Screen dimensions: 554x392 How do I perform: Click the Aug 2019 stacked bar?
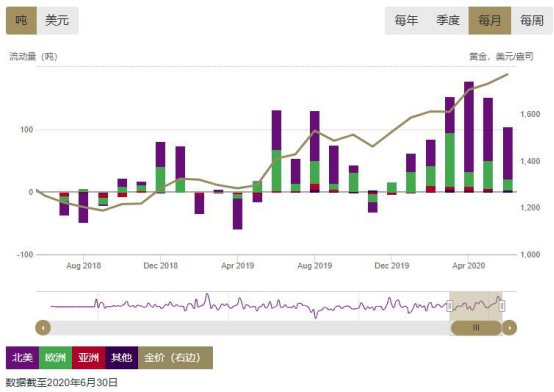[315, 151]
